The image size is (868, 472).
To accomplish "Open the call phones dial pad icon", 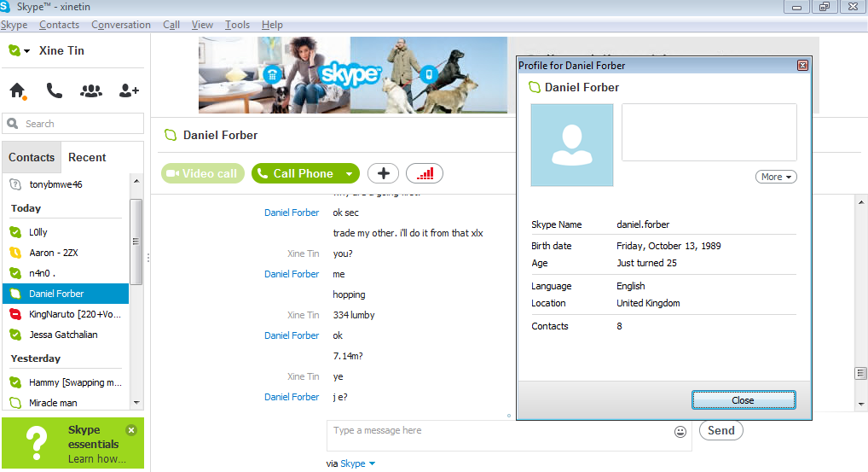I will (55, 90).
